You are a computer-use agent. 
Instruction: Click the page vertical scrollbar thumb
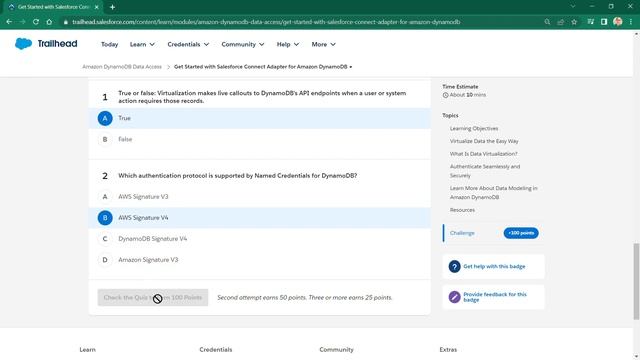pos(636,281)
